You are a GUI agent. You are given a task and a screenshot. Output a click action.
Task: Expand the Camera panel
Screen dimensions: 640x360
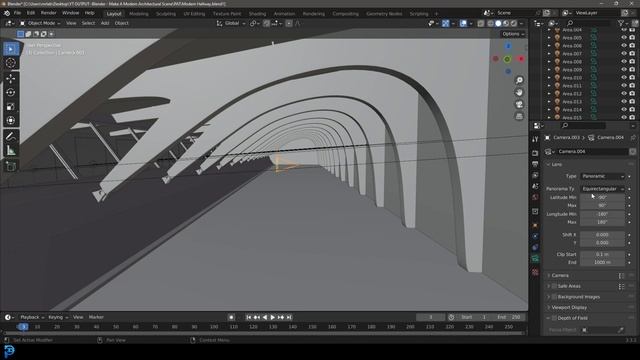560,276
